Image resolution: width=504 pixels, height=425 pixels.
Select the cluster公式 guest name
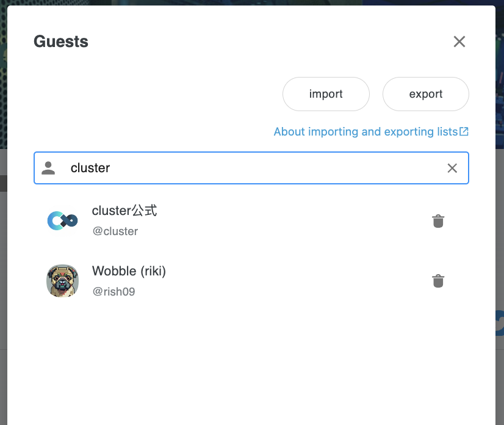pos(124,211)
